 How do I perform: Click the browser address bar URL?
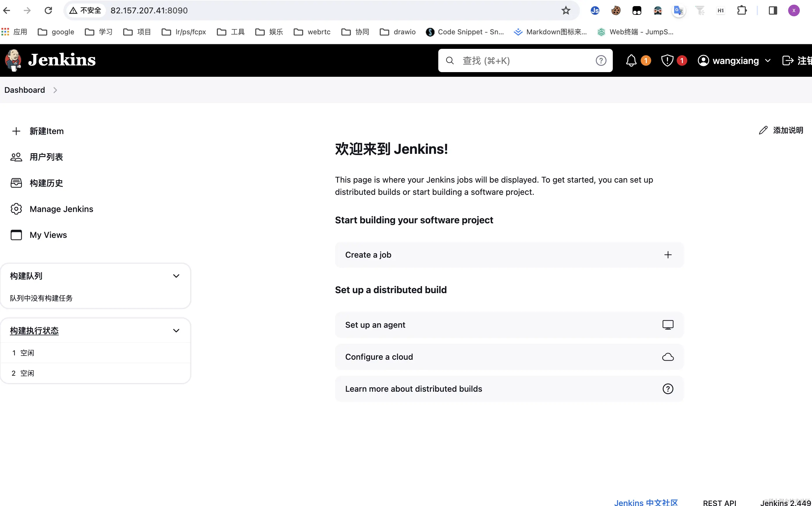coord(149,10)
